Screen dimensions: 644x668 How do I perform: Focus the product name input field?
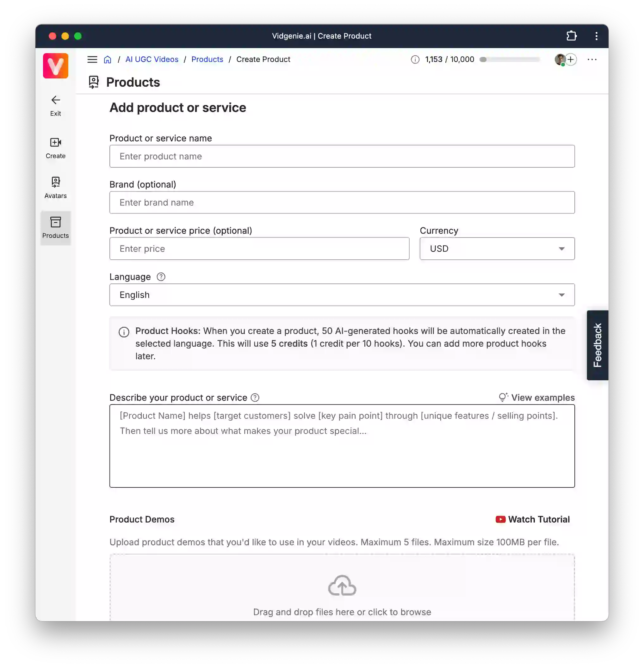click(x=342, y=157)
